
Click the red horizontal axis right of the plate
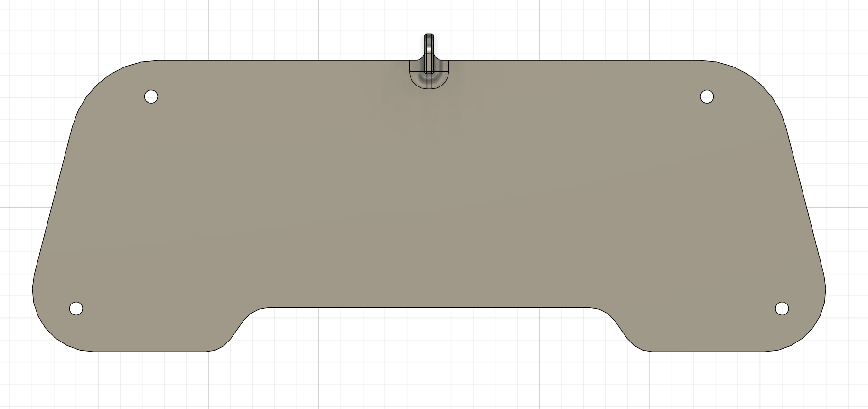(x=838, y=208)
